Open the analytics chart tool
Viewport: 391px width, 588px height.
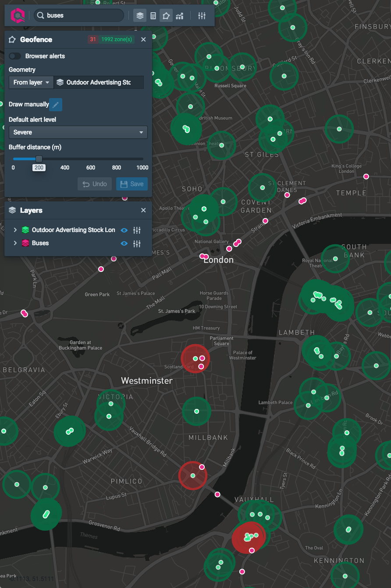179,16
